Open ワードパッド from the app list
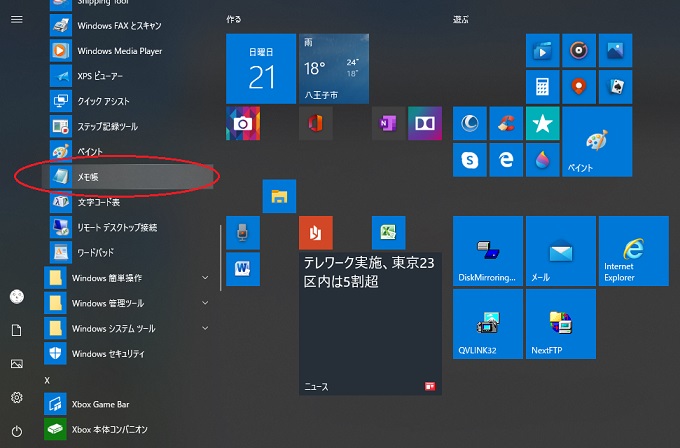Image resolution: width=680 pixels, height=448 pixels. point(128,252)
